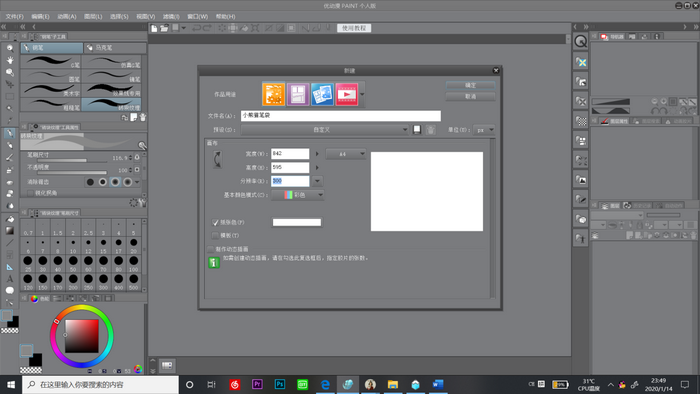
Task: Expand the 彩色 basic color mode dropdown
Action: tap(297, 195)
